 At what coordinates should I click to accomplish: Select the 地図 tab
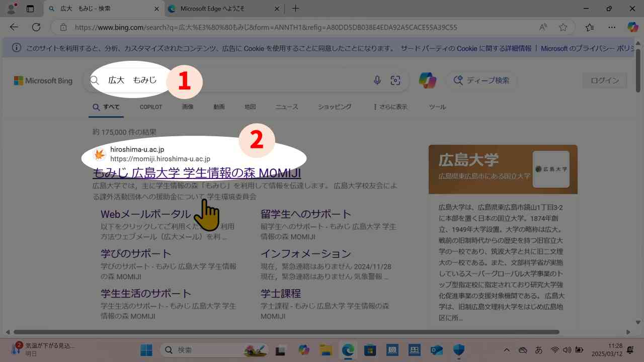point(250,107)
